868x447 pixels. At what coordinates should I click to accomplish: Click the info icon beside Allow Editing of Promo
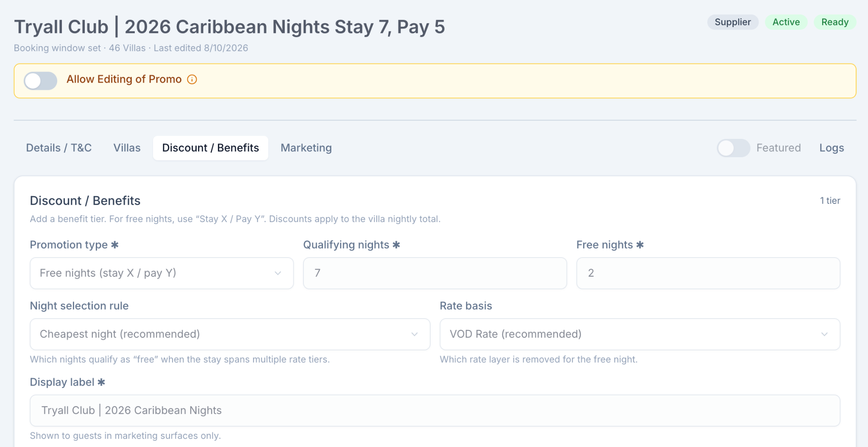pyautogui.click(x=192, y=80)
